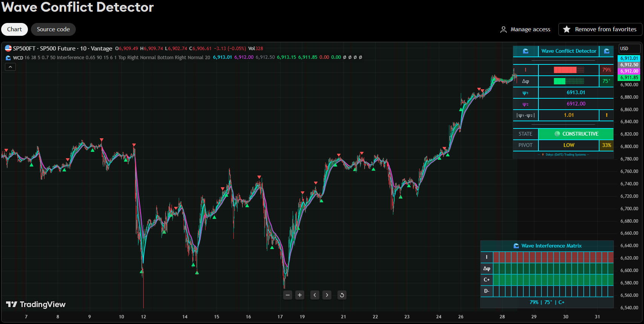Click the SP500FT symbol title
This screenshot has height=324, width=644.
63,48
